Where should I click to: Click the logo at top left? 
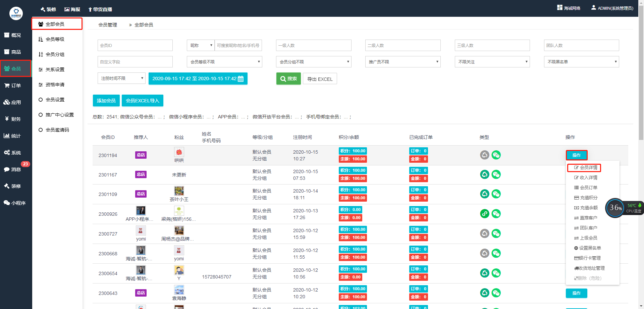point(16,13)
